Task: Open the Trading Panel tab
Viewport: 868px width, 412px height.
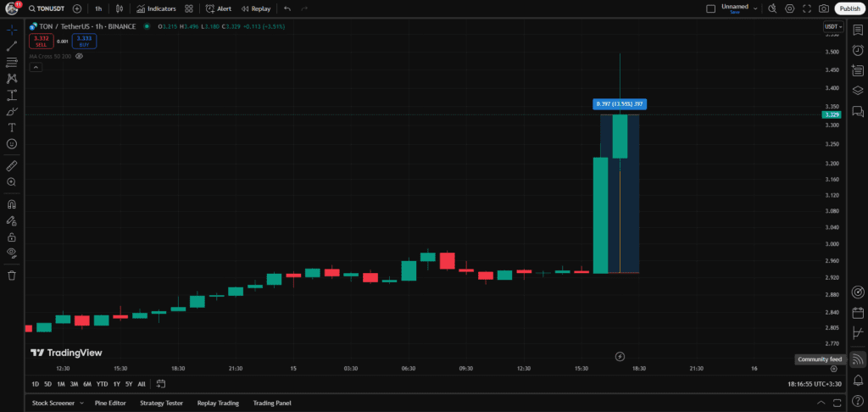Action: (x=272, y=404)
